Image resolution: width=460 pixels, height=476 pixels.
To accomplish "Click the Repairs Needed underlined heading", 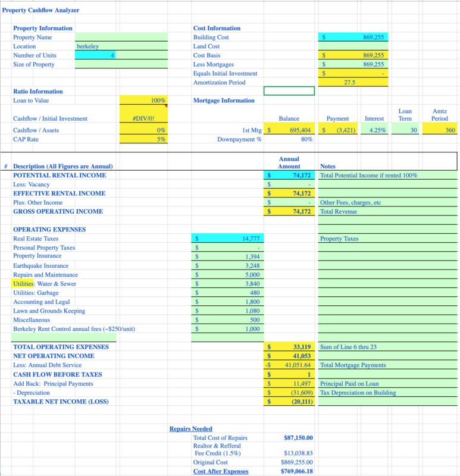I will [190, 428].
